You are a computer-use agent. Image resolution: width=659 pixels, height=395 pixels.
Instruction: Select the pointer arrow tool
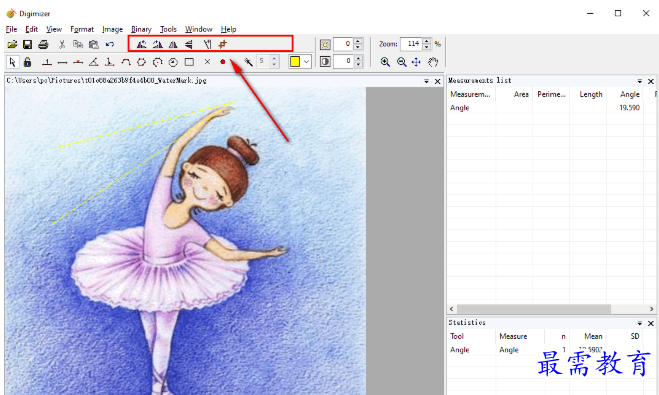12,62
